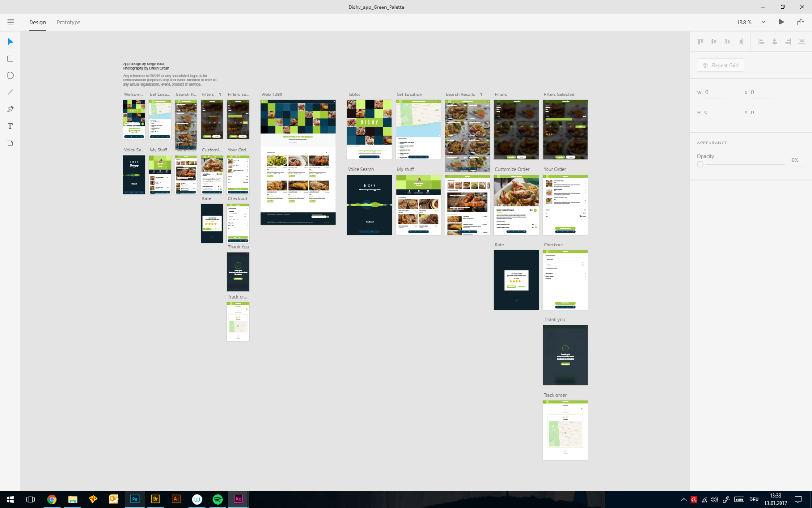Viewport: 812px width, 508px height.
Task: Click the Repeat Grid button
Action: [x=720, y=65]
